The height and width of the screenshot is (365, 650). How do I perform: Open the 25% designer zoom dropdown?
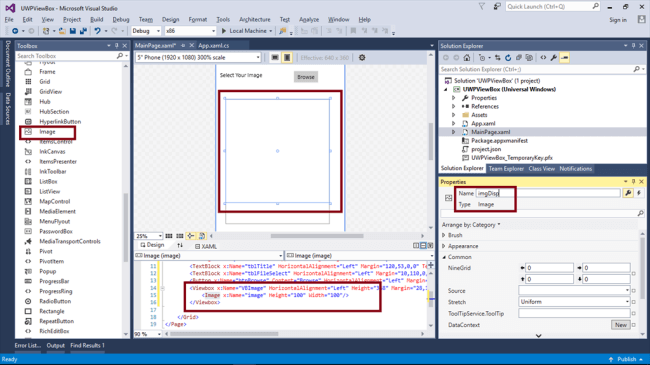point(148,236)
